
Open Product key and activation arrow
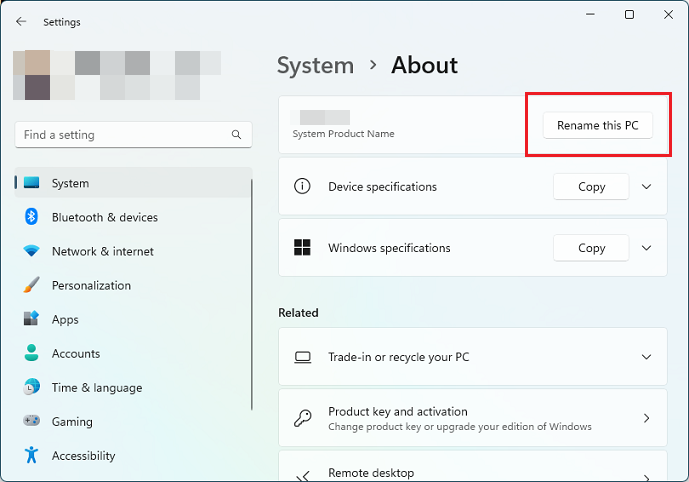[646, 418]
